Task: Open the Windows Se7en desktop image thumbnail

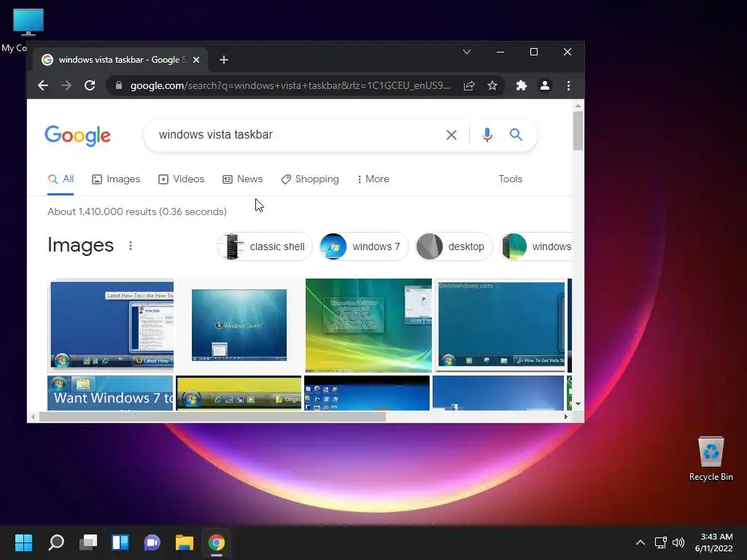Action: tap(239, 325)
